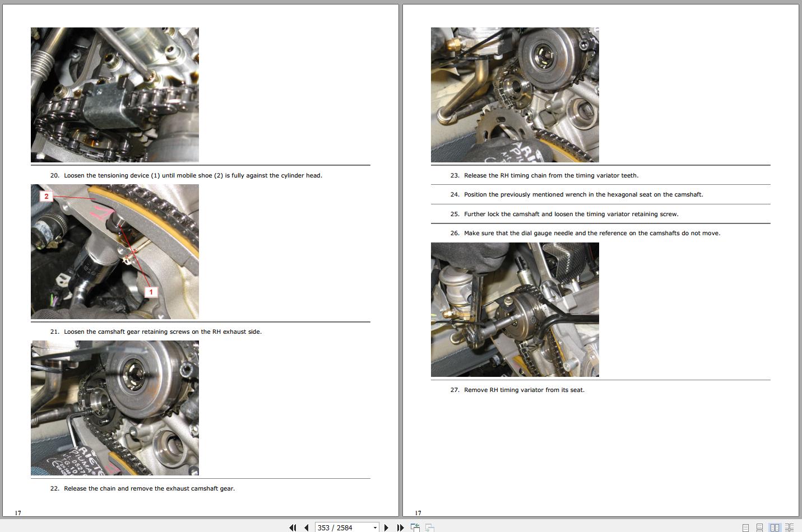802x532 pixels.
Task: Click the wrench on camshaft photo above step 27
Action: 515,310
